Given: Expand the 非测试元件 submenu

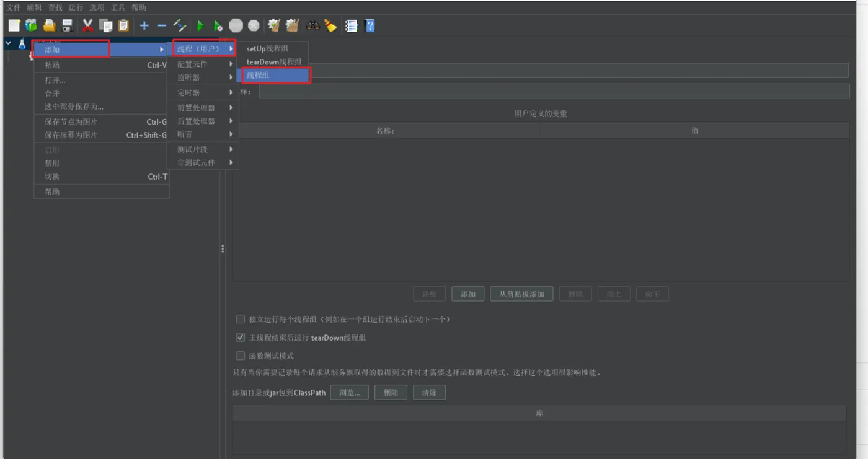Looking at the screenshot, I should [x=203, y=163].
